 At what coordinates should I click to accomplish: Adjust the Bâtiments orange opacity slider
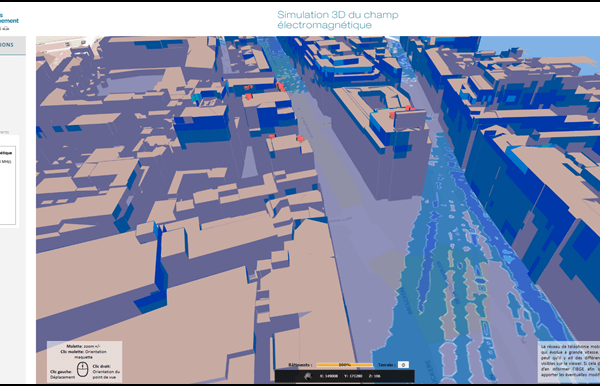click(x=344, y=365)
